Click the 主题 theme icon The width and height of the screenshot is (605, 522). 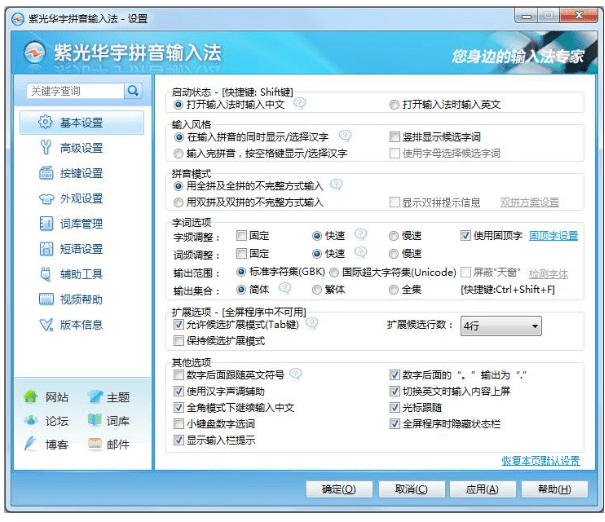pos(95,396)
